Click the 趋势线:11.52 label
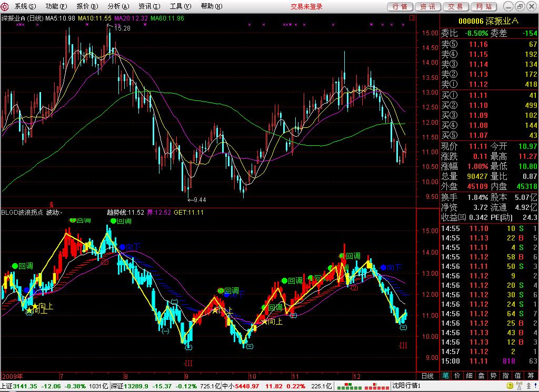Viewport: 539px width, 392px height. pos(125,213)
